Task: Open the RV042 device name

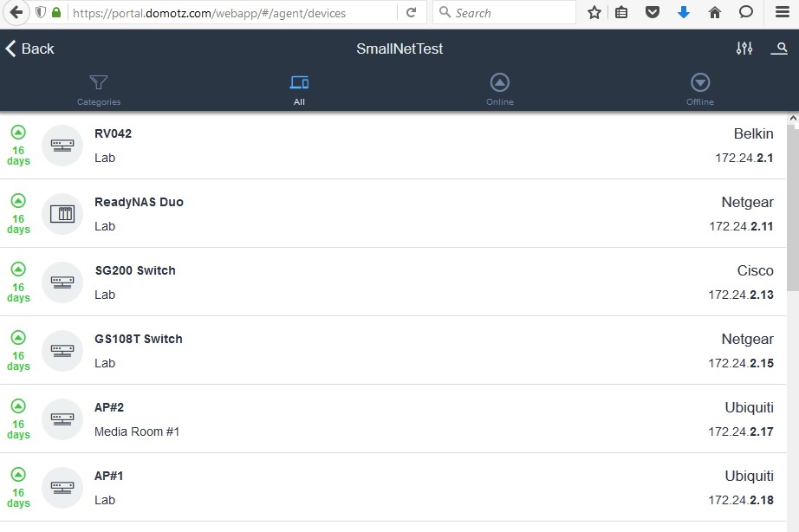Action: pyautogui.click(x=114, y=133)
